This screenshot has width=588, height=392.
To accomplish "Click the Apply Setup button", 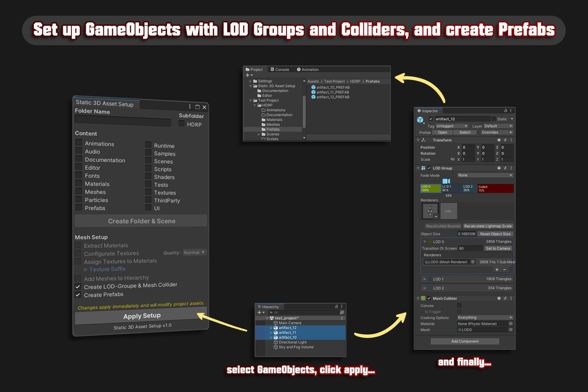I will (141, 316).
